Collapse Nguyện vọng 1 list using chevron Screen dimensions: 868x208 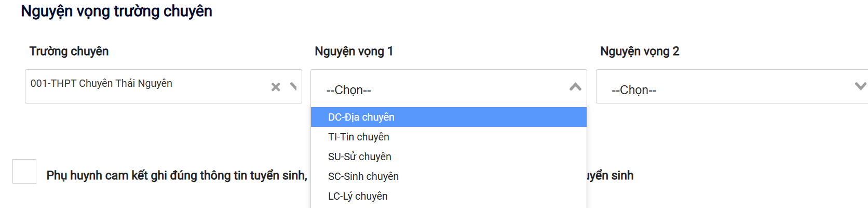(575, 87)
